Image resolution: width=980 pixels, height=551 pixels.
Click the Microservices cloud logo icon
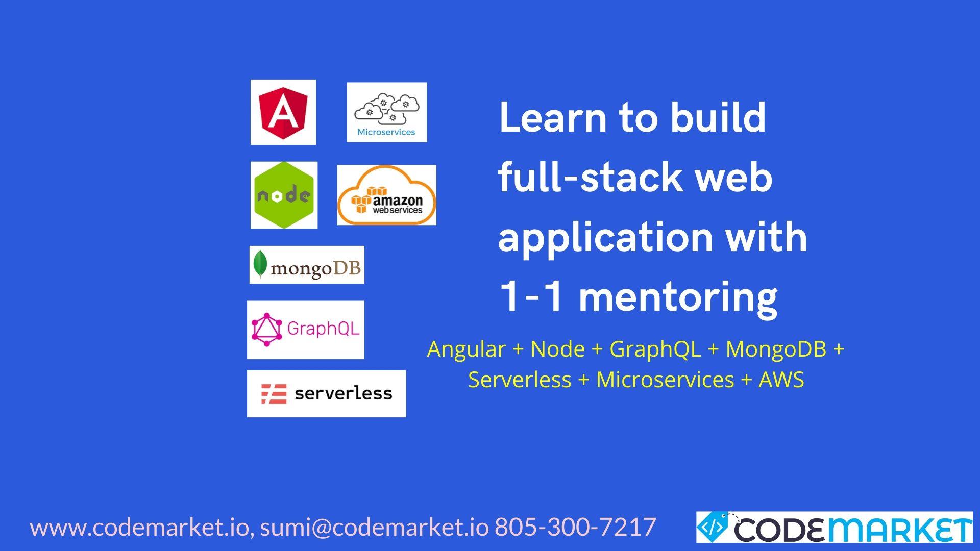[388, 111]
